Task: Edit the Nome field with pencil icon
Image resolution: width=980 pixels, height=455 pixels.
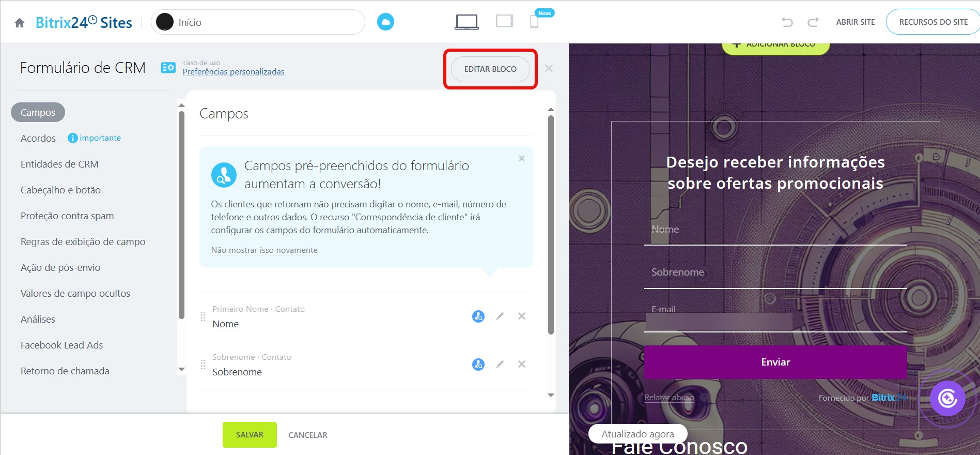Action: pos(500,316)
